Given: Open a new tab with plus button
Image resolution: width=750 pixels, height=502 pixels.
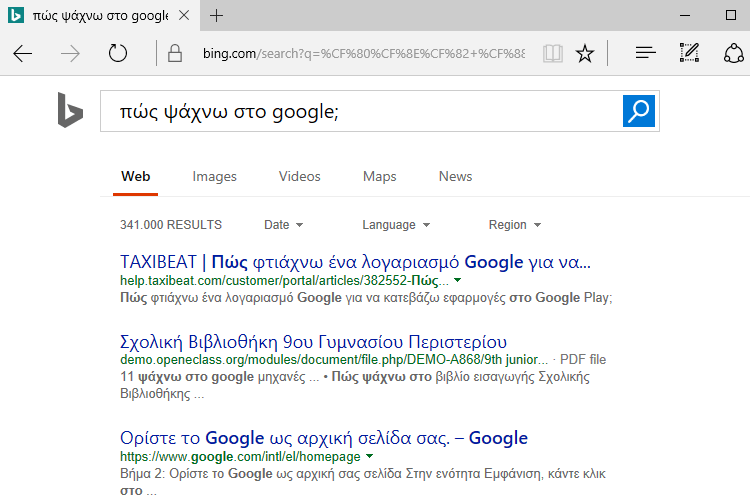Looking at the screenshot, I should [216, 16].
